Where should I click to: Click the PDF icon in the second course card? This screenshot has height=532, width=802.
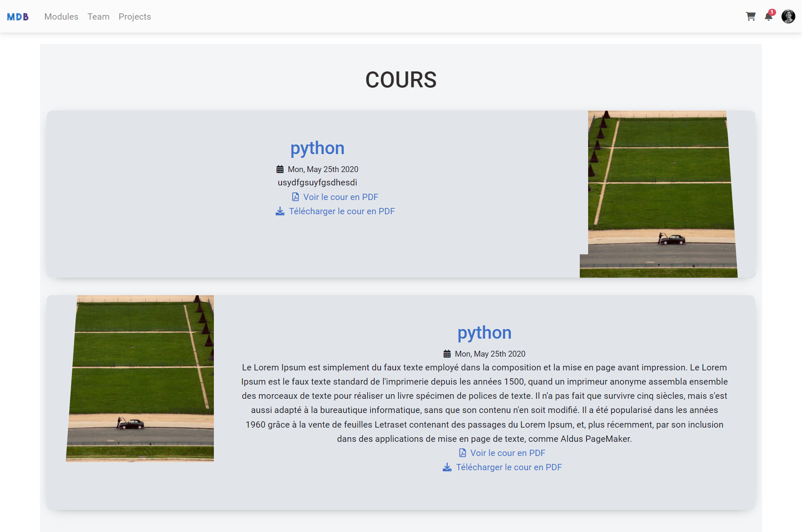pos(463,453)
